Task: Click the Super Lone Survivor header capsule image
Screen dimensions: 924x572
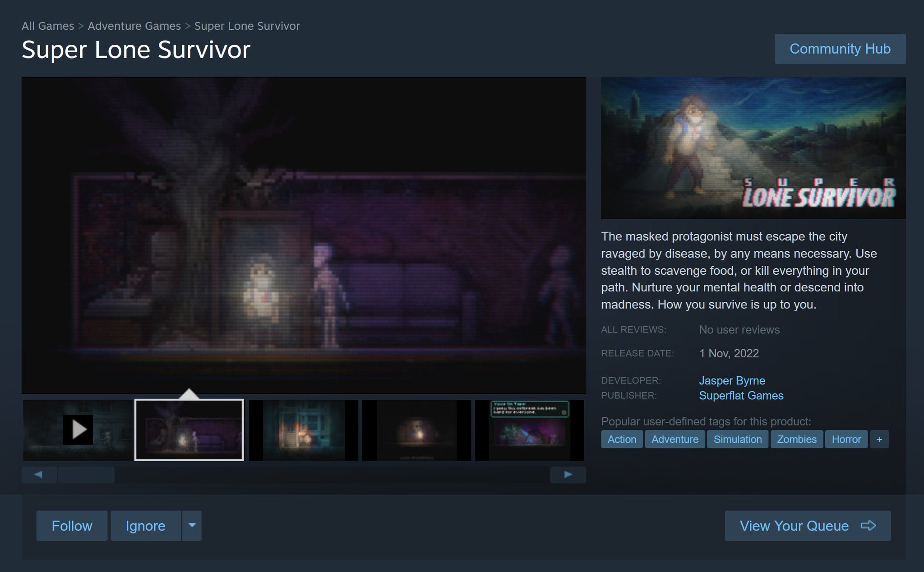Action: pos(753,148)
